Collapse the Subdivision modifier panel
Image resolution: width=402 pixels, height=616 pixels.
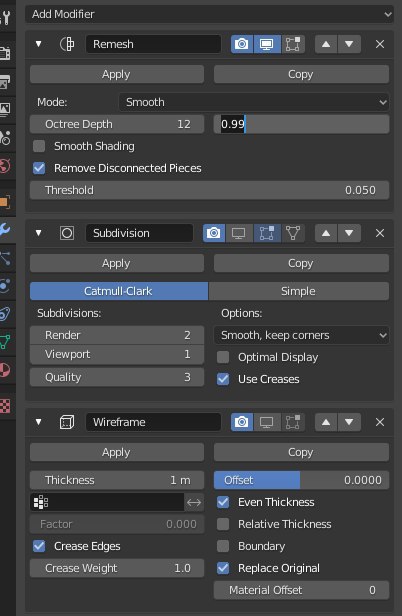[x=39, y=233]
